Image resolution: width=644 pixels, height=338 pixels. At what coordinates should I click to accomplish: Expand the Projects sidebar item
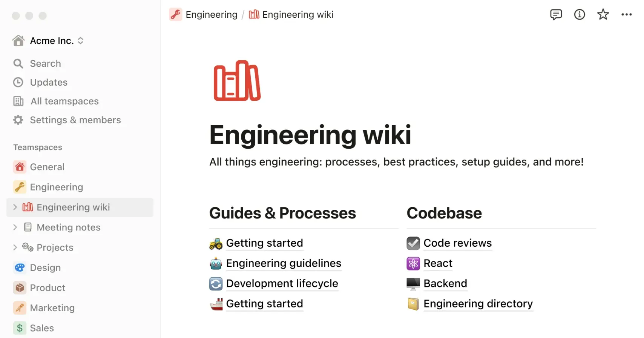(x=15, y=247)
